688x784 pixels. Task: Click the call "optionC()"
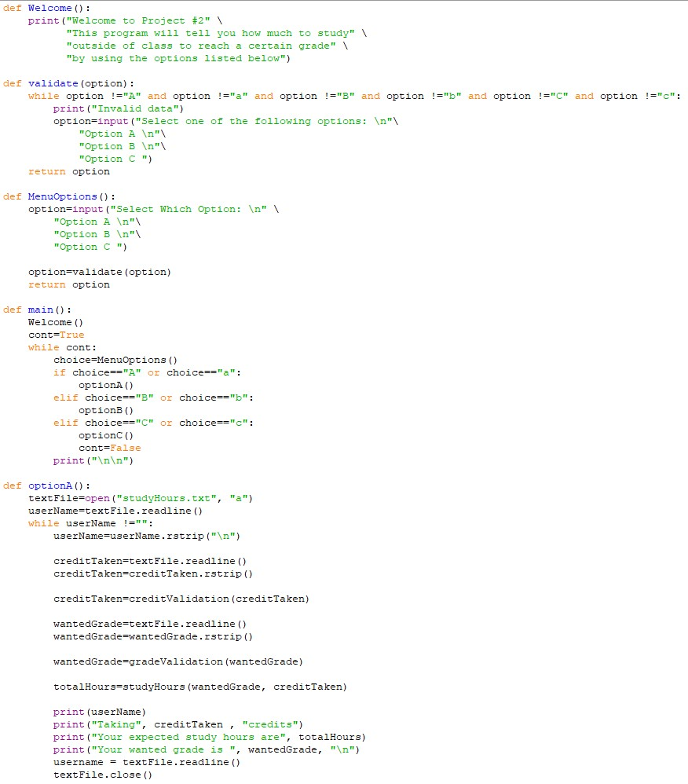pyautogui.click(x=106, y=435)
